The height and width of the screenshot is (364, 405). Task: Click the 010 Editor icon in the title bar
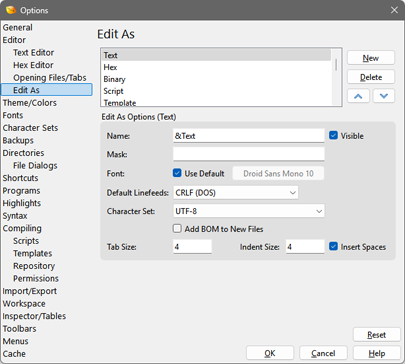[11, 10]
